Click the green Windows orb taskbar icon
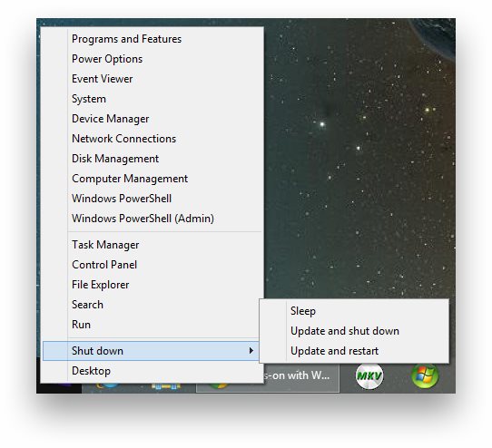Screen dimensions: 492x448 point(425,375)
